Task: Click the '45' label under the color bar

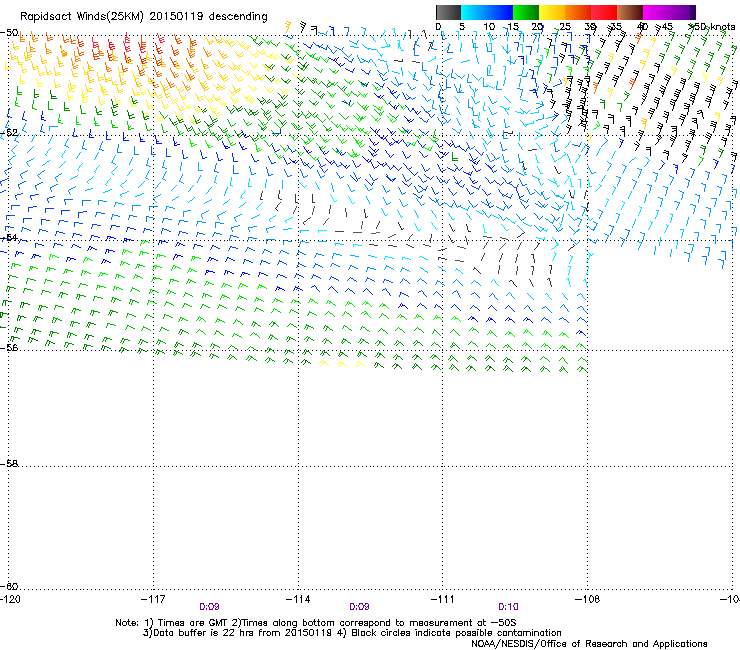Action: pos(666,27)
